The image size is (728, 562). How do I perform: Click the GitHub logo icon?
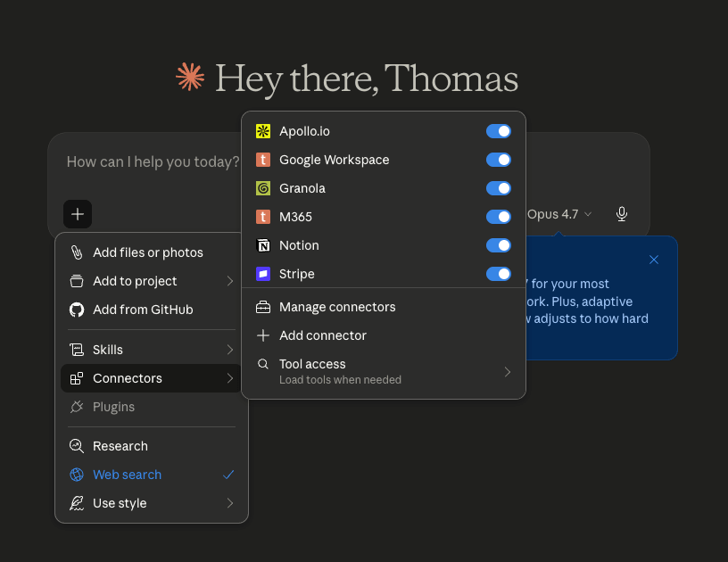click(x=77, y=310)
